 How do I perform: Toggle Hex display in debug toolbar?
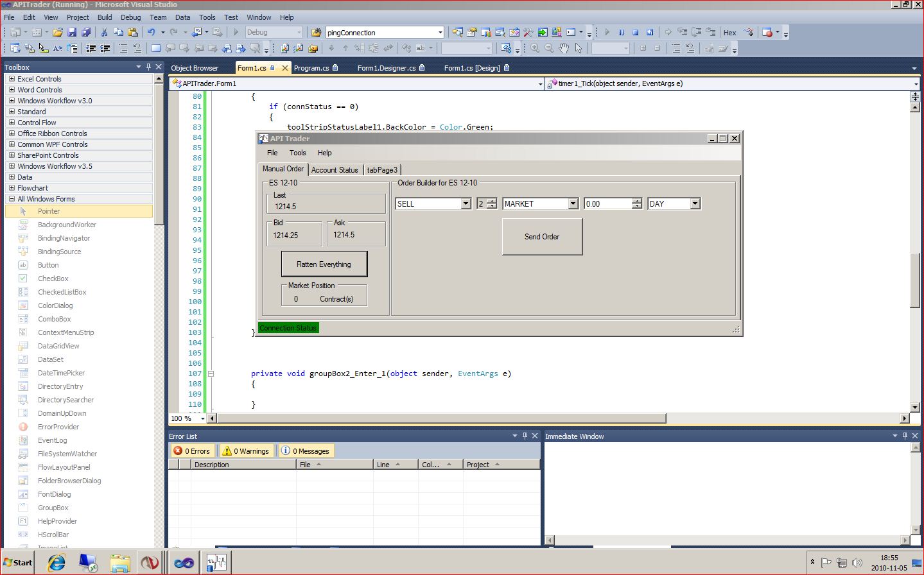pos(730,32)
